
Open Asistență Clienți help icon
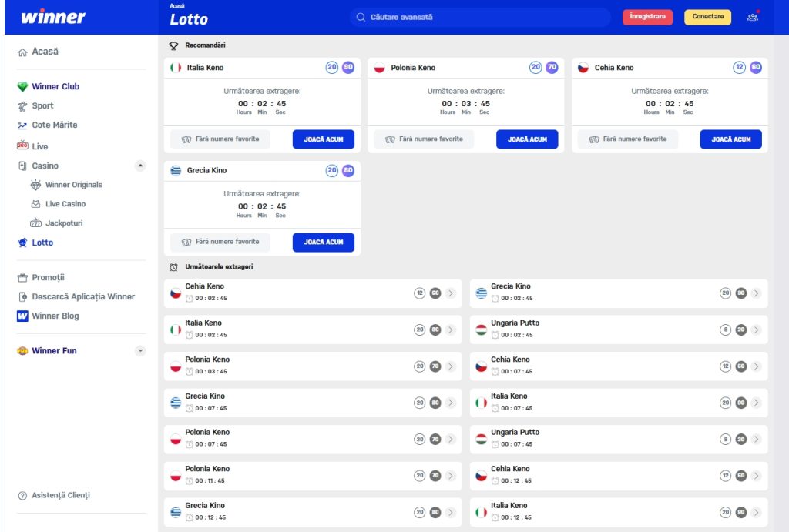point(22,495)
